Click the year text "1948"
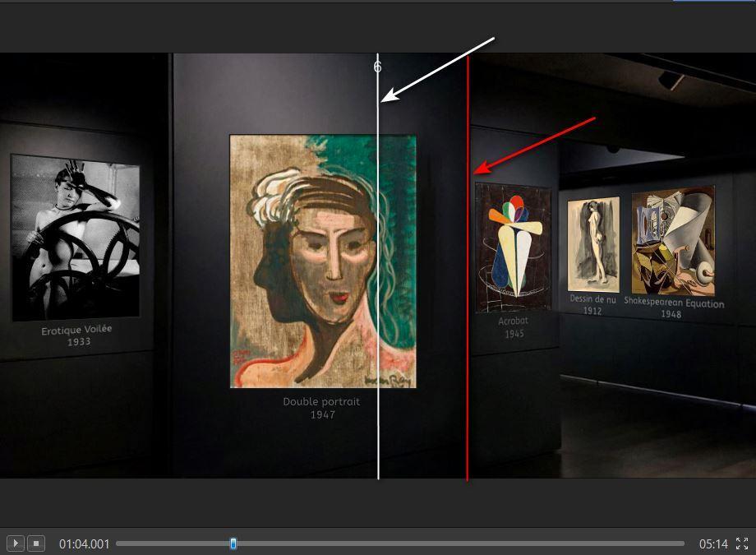This screenshot has width=756, height=555. click(x=671, y=314)
